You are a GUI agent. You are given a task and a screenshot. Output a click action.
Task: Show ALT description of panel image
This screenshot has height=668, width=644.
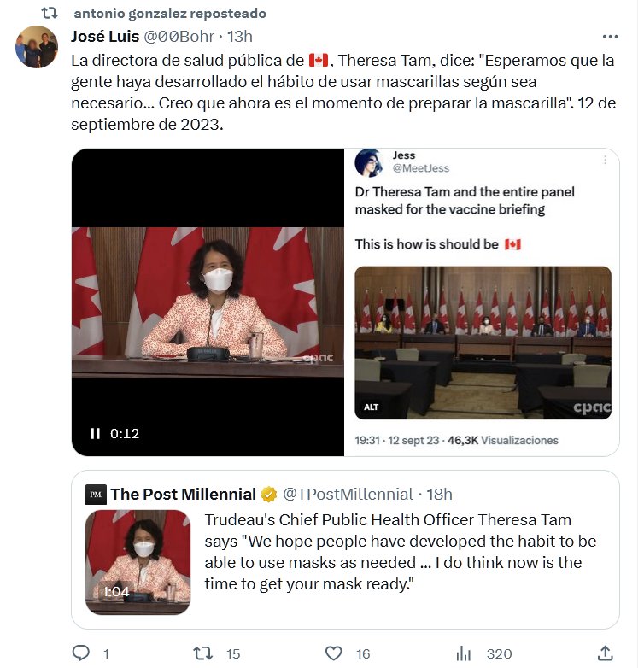pos(371,407)
